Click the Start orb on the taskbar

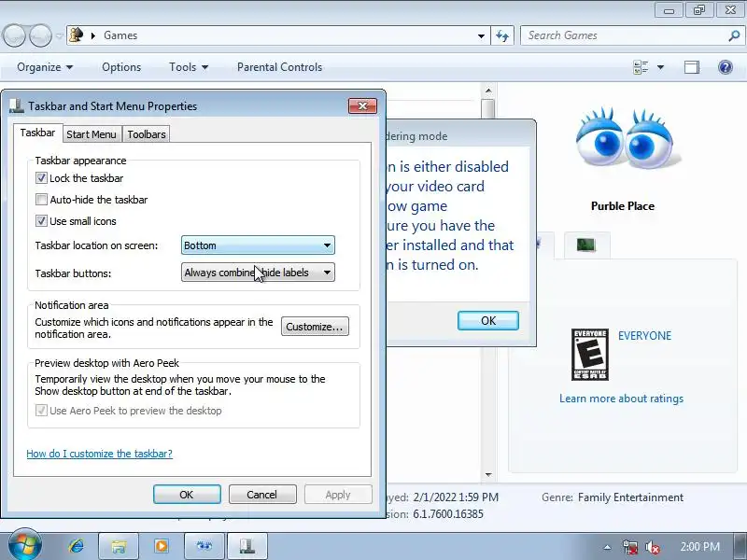point(25,545)
